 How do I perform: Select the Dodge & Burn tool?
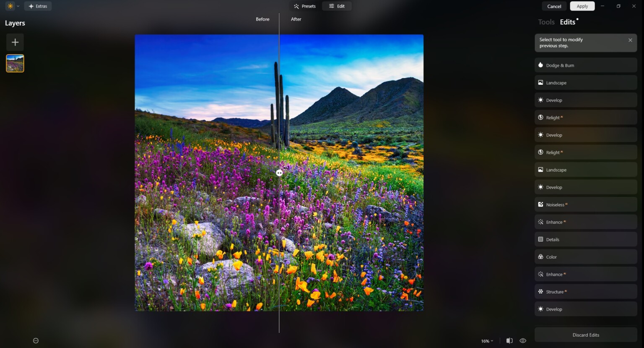585,65
